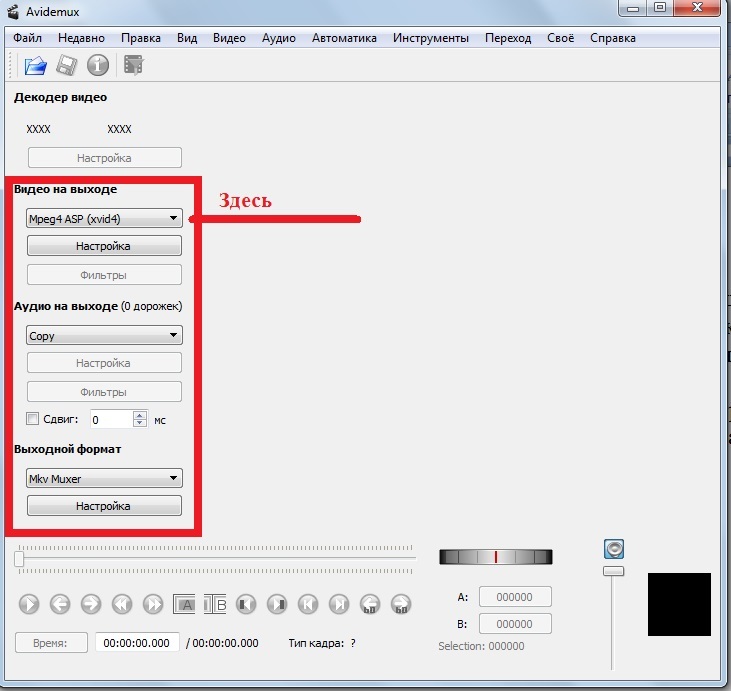Click the speaker volume icon

614,549
